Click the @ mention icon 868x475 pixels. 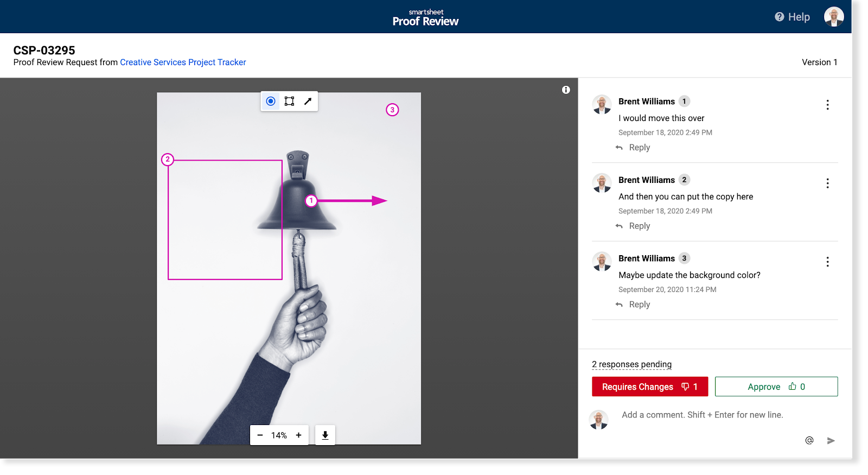click(x=809, y=440)
